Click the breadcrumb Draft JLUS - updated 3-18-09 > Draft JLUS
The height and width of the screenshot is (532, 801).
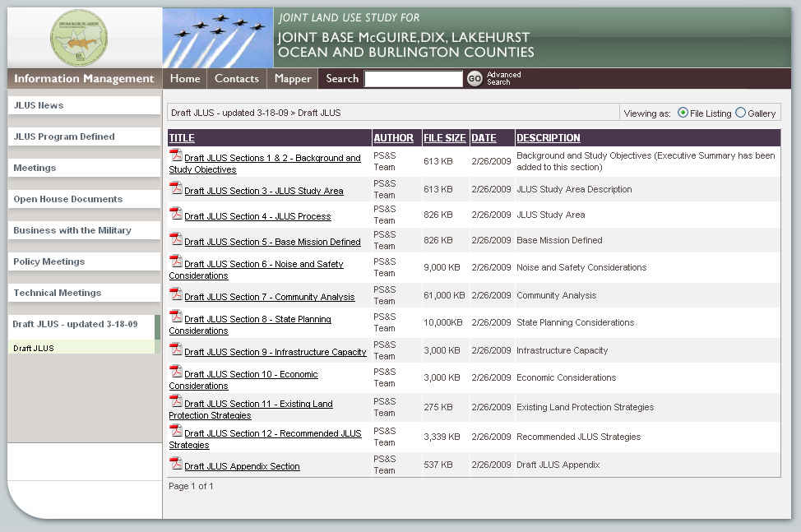coord(256,113)
